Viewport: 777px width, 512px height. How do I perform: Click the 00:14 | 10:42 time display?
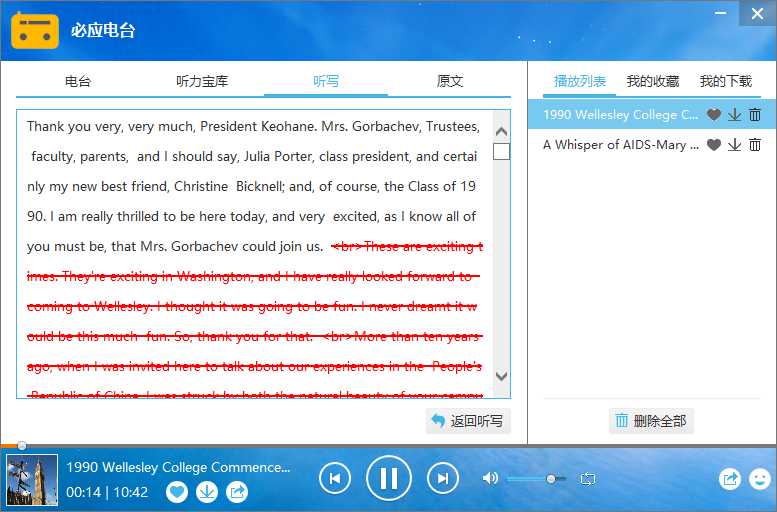coord(107,492)
